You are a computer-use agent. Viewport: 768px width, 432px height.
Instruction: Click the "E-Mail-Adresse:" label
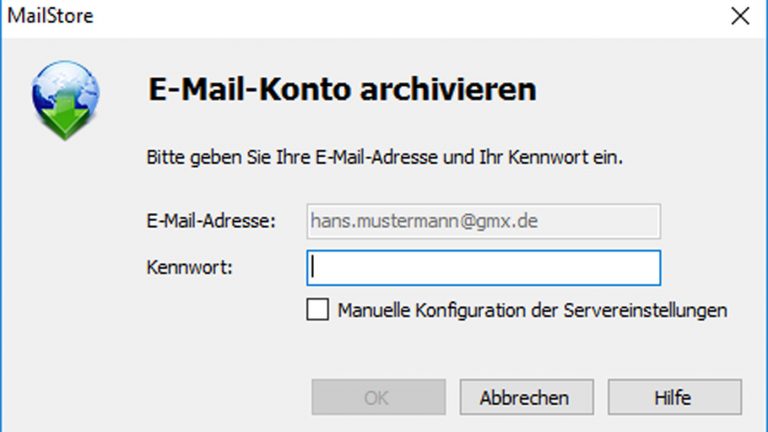[x=211, y=220]
